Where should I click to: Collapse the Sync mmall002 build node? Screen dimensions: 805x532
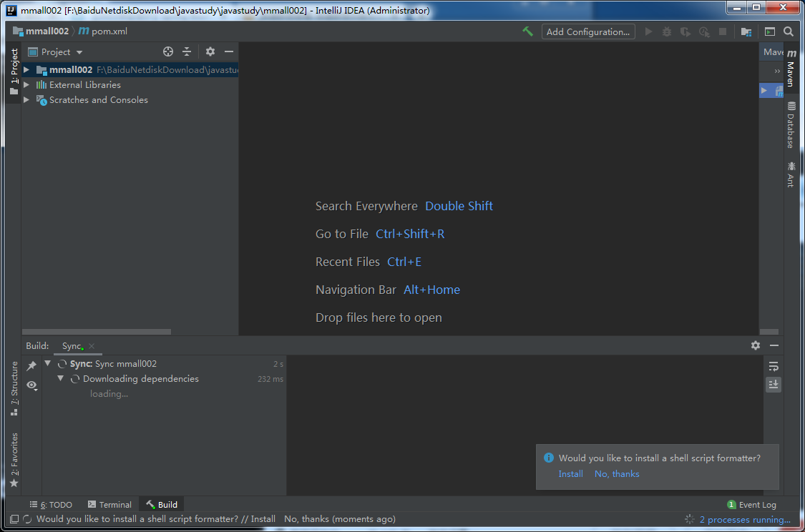[48, 363]
